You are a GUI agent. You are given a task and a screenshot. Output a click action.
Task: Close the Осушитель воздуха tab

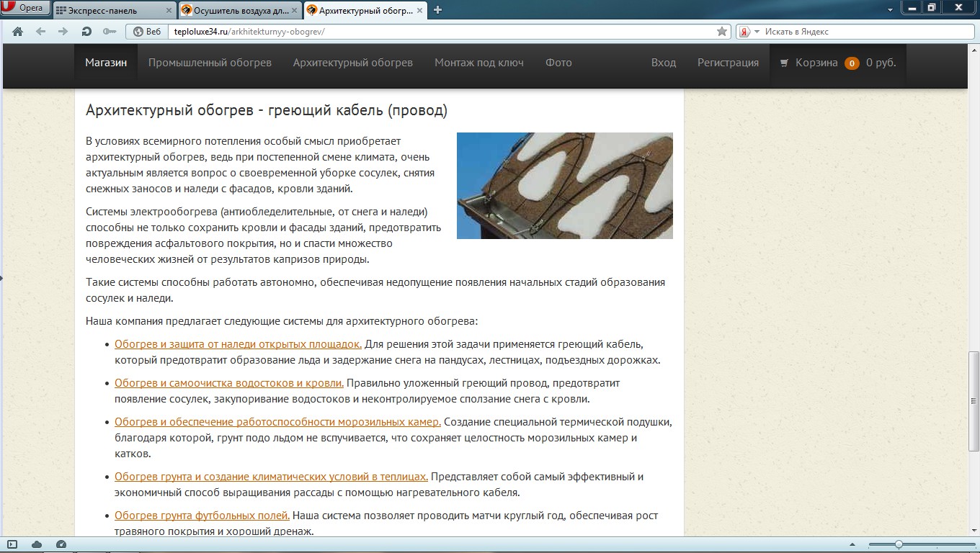tap(294, 10)
